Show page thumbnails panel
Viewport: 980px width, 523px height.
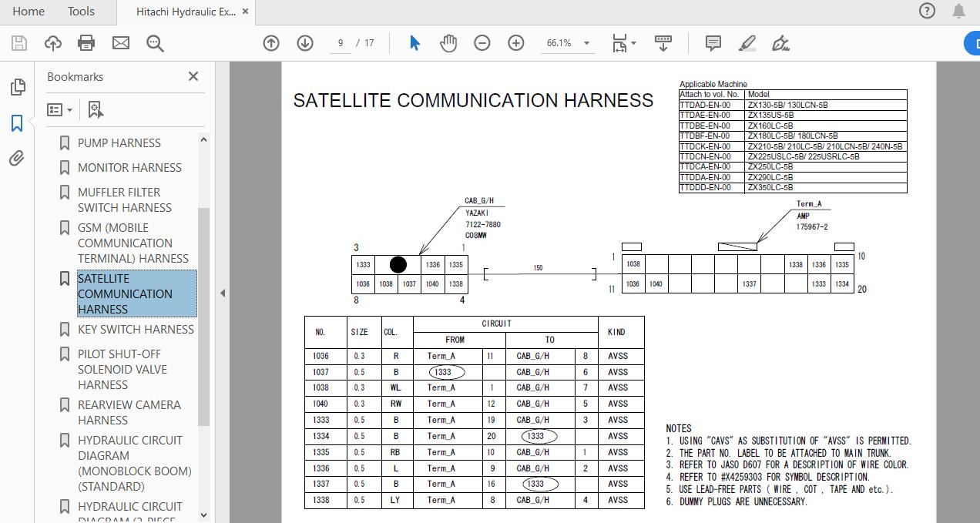[x=17, y=87]
